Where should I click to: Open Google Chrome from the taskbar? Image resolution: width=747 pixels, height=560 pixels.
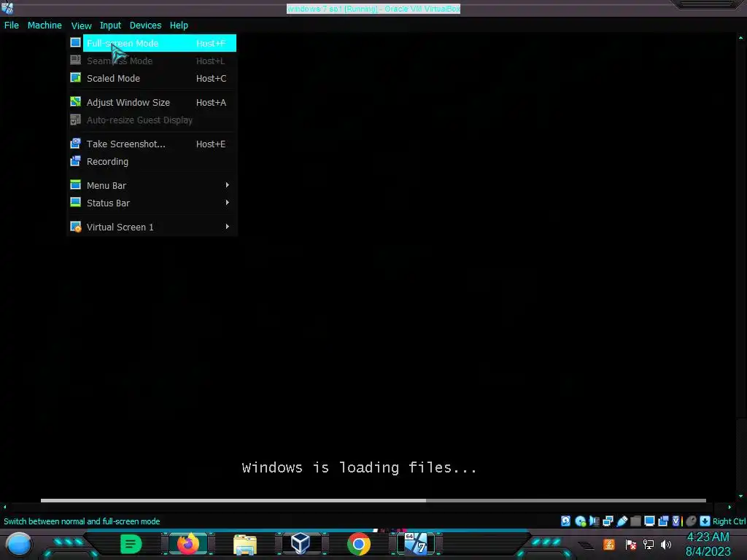tap(359, 544)
